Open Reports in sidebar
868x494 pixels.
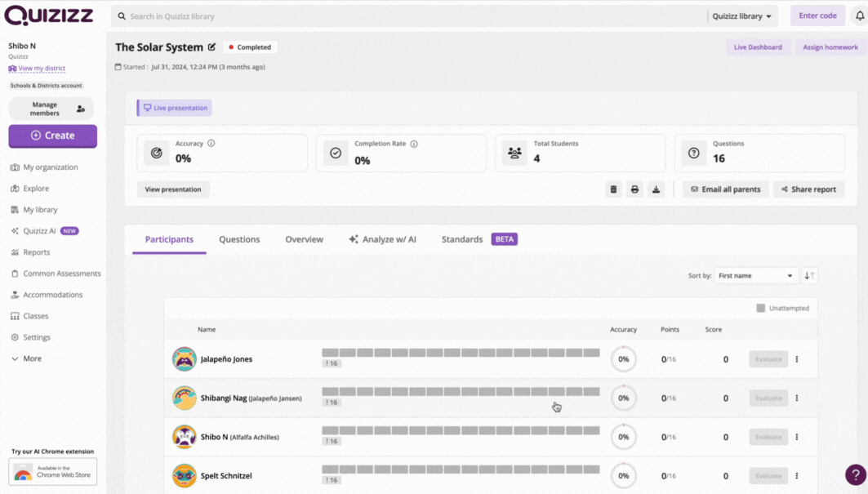pos(30,252)
